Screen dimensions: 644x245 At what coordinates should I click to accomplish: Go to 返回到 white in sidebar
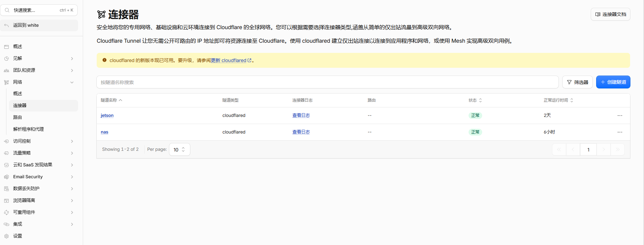39,25
